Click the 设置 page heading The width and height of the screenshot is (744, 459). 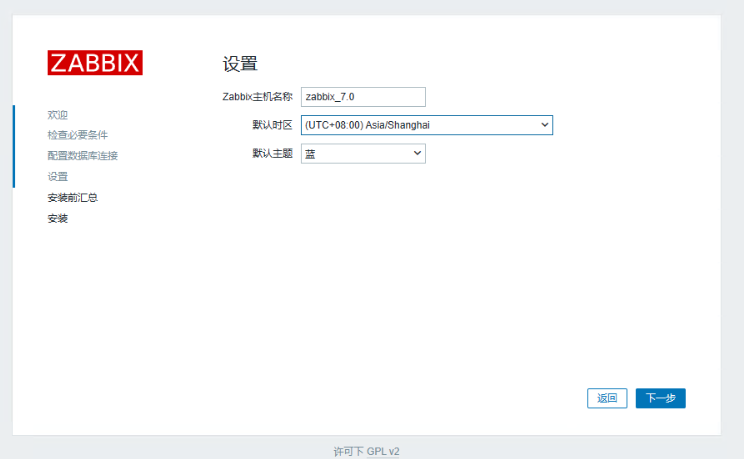pos(240,64)
